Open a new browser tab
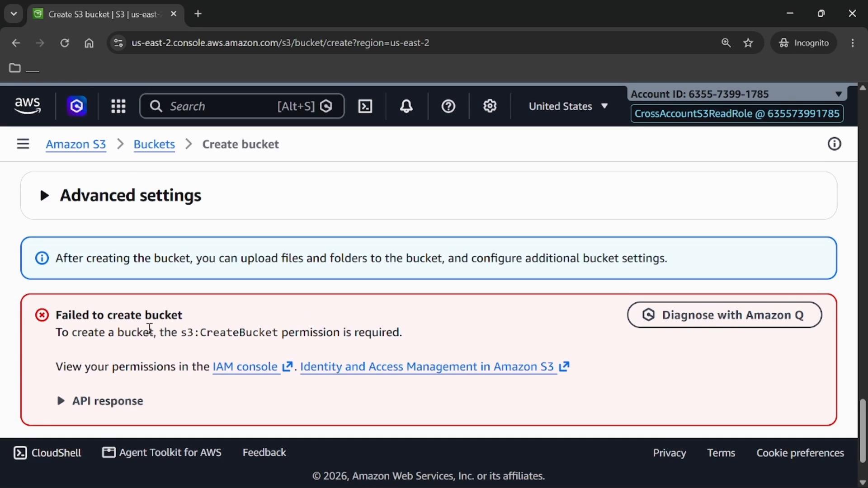 [198, 14]
